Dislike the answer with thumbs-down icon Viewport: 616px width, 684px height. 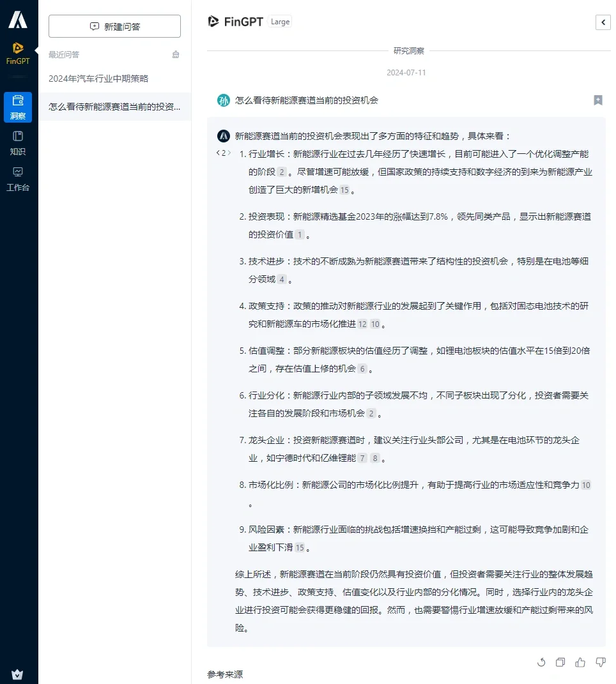click(601, 662)
